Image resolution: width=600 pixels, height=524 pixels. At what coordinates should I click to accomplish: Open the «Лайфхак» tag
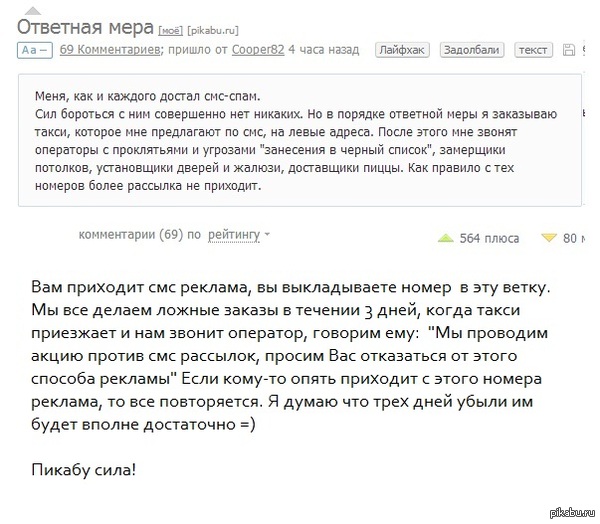click(399, 50)
